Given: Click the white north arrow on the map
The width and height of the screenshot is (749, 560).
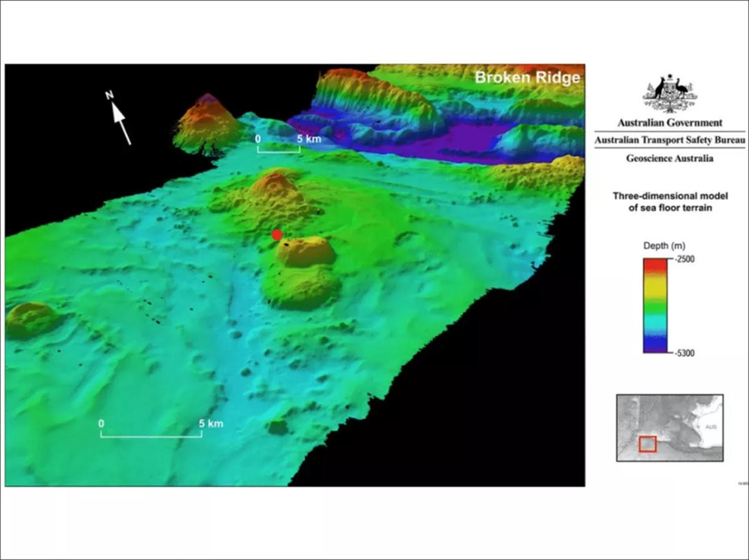Looking at the screenshot, I should [x=120, y=122].
